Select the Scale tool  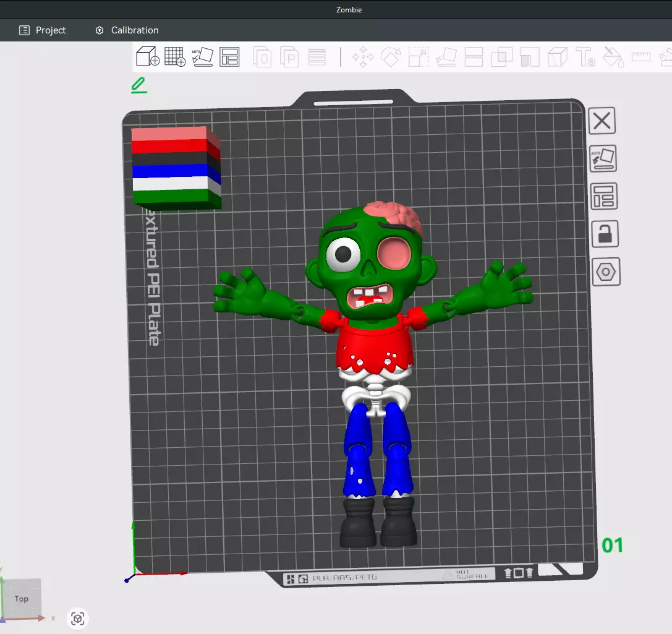pos(419,56)
